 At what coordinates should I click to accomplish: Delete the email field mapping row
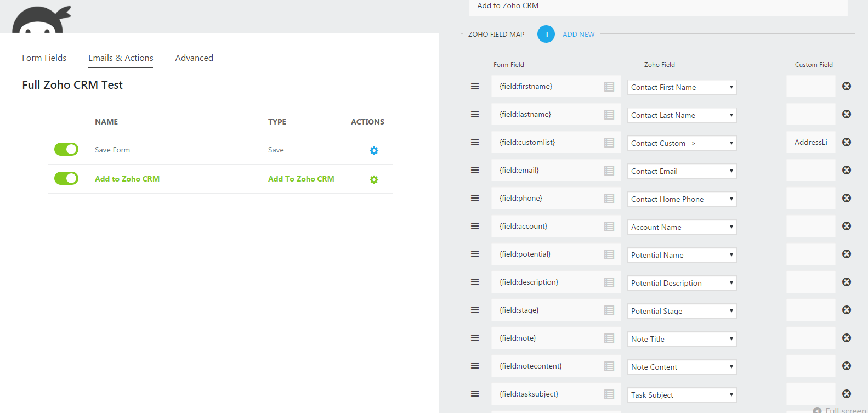click(847, 170)
